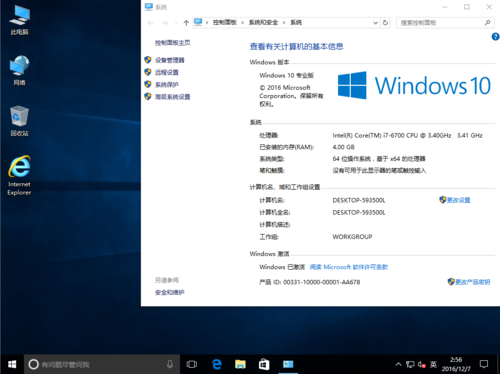Open Help with the blue question icon
Screen dimensions: 500x374
pyautogui.click(x=495, y=37)
